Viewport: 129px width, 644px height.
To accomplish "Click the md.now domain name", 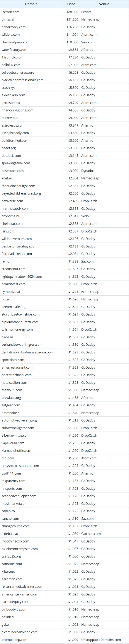I will coord(8,458).
